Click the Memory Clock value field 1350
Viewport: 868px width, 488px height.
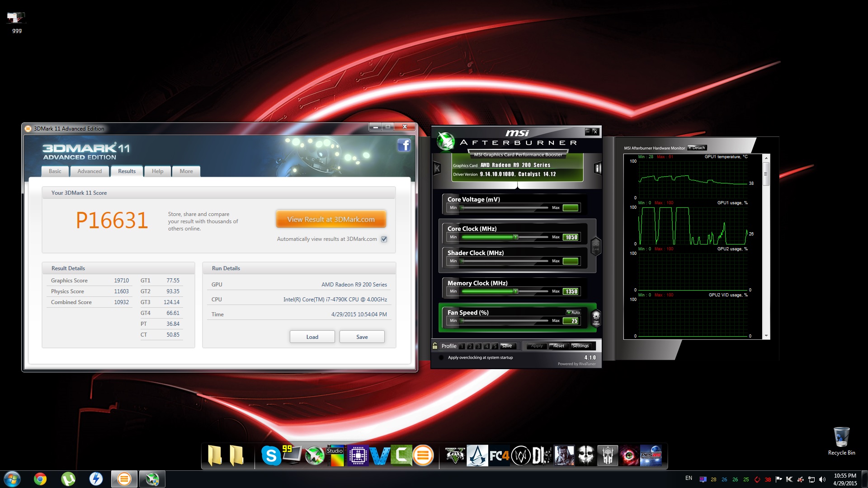571,291
